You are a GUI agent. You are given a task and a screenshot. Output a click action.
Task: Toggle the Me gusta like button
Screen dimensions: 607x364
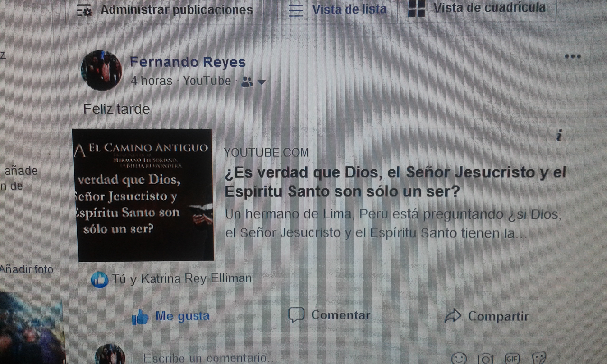coord(171,316)
